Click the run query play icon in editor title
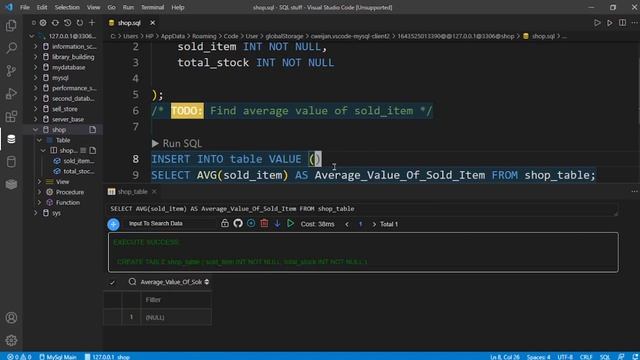Screen dimensions: 640x360 [x=597, y=23]
